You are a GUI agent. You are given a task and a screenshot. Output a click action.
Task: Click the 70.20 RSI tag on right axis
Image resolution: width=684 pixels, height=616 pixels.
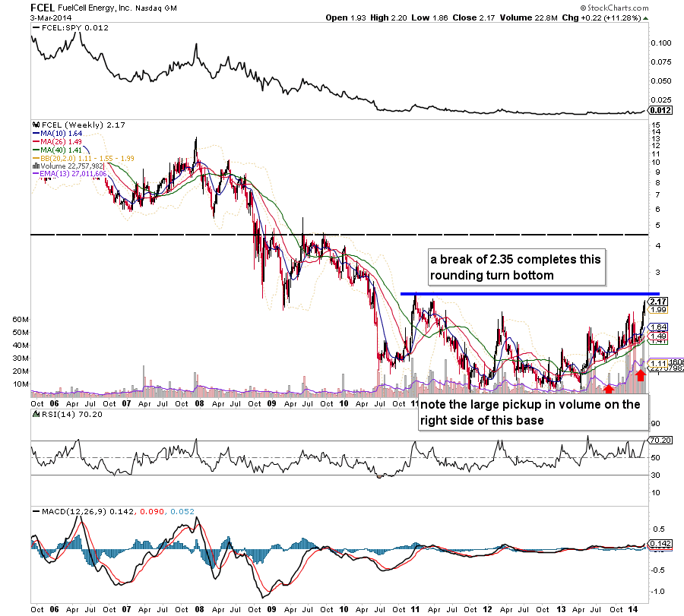(660, 441)
